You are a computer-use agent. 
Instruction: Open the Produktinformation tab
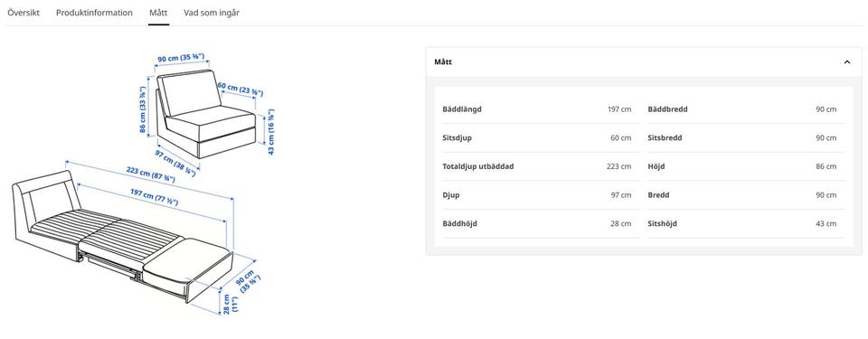pos(94,12)
